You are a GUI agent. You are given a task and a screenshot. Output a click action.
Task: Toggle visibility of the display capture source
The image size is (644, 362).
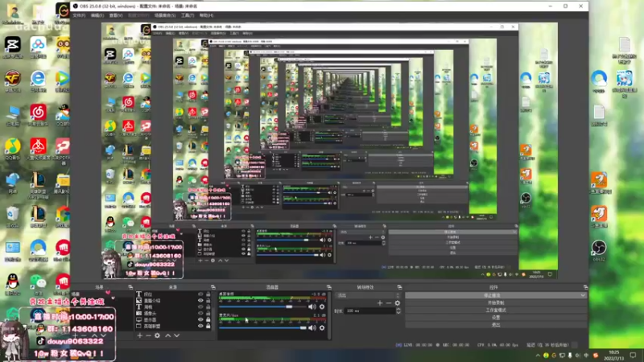(x=200, y=319)
